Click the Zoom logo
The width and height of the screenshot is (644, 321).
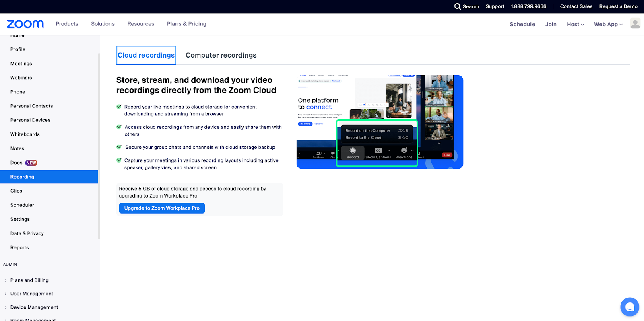[25, 24]
